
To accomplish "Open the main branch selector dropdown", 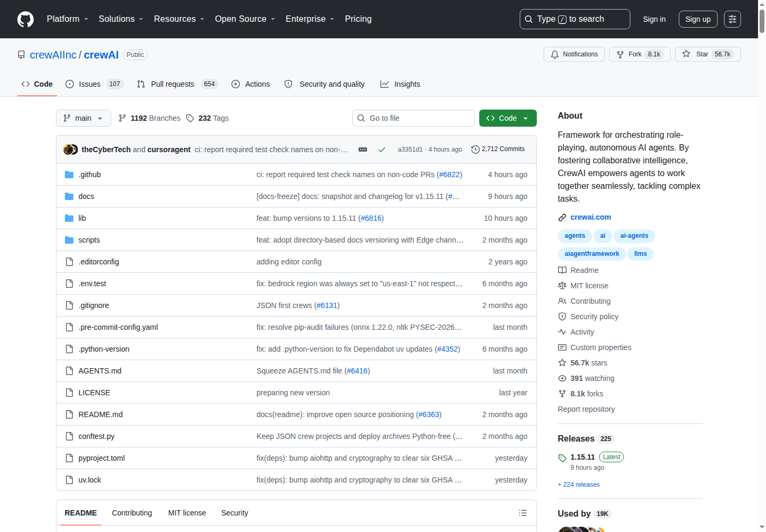I will coord(84,118).
